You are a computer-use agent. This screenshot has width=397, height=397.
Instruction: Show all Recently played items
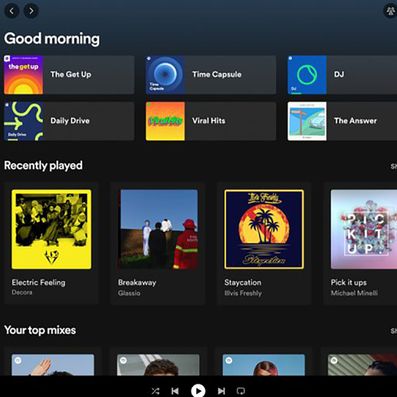coord(394,166)
